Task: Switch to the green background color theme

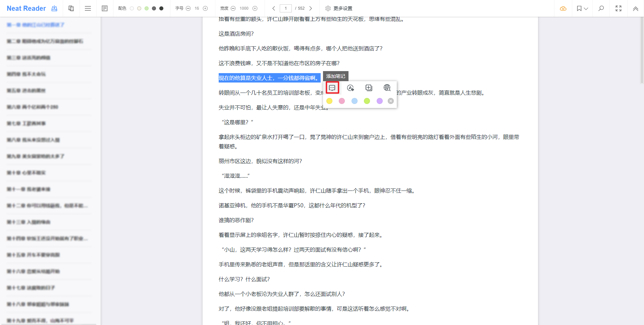Action: pos(147,8)
